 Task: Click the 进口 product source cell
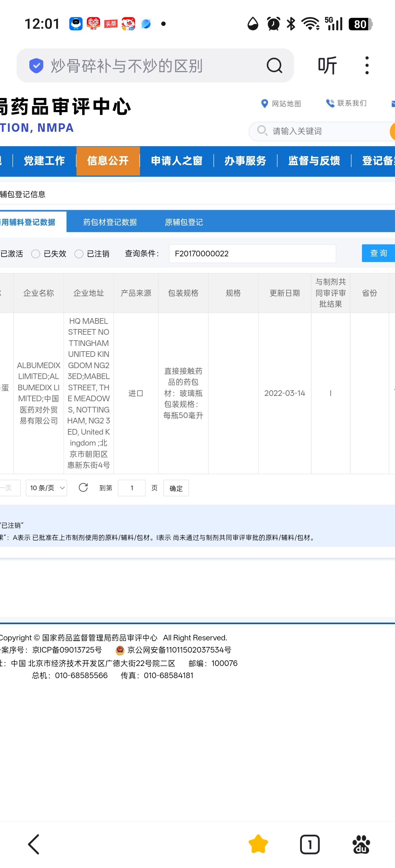click(x=136, y=393)
